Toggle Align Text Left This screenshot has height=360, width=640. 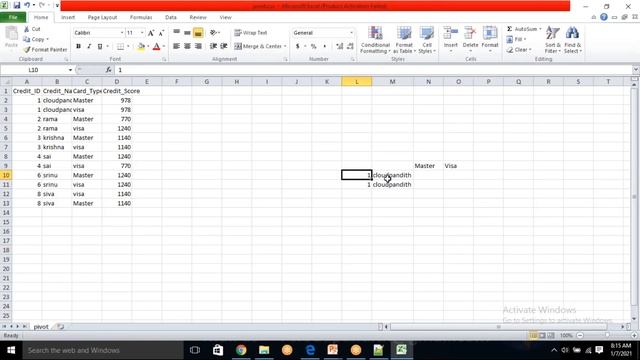tap(176, 47)
